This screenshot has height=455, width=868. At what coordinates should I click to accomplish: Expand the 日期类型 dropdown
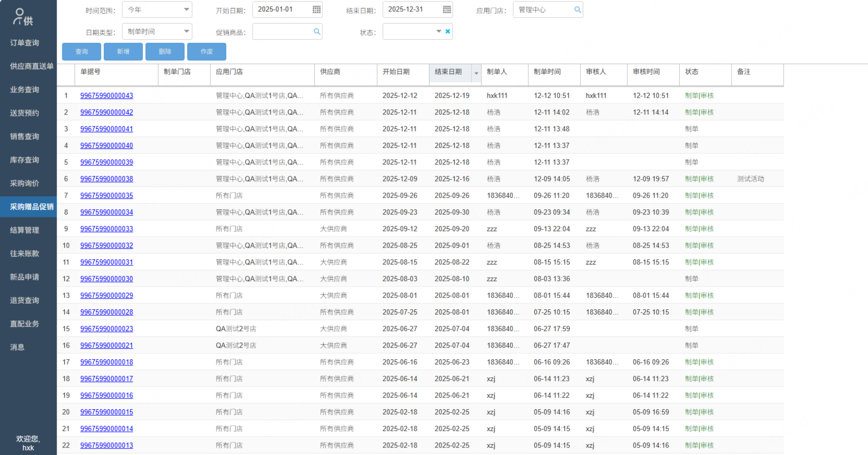(186, 32)
